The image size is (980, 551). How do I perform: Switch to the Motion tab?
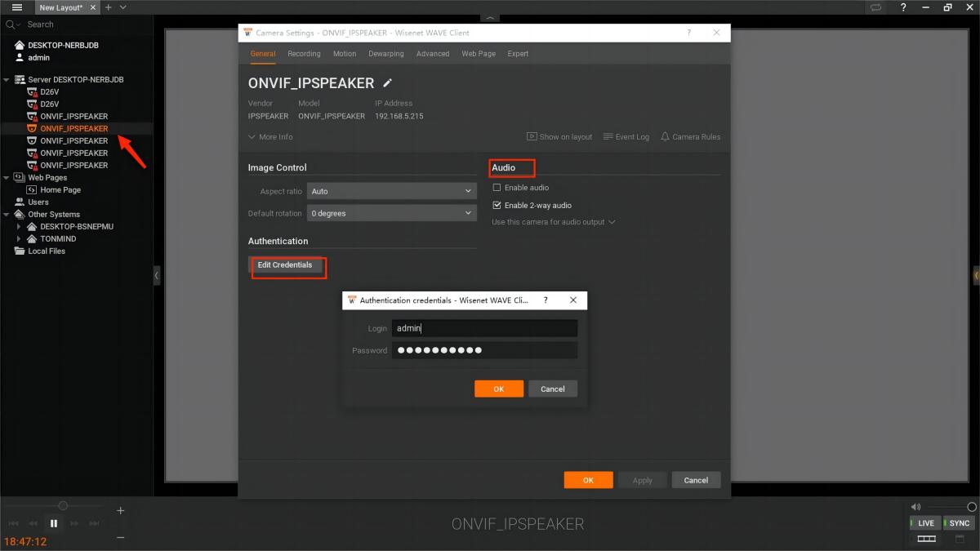pyautogui.click(x=345, y=54)
